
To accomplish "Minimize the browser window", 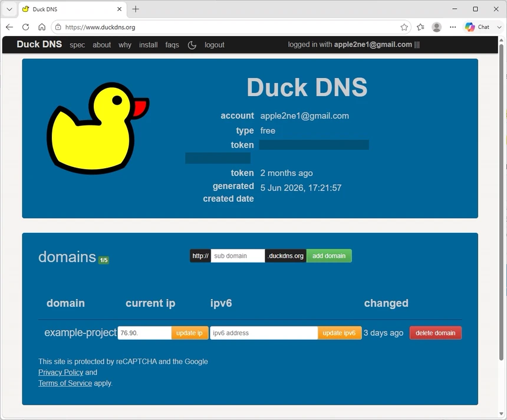I will (455, 9).
